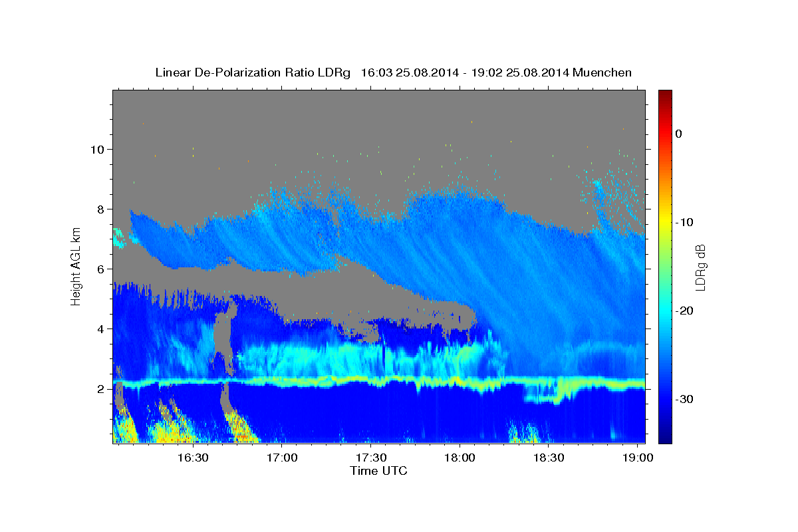This screenshot has height=532, width=798.
Task: Click the colorbar label '-20'
Action: point(685,311)
